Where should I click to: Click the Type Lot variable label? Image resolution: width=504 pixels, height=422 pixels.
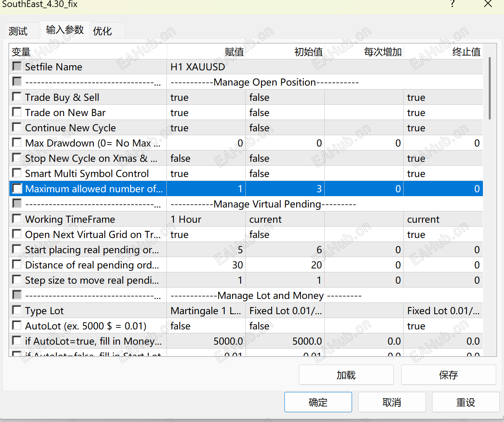[x=44, y=311]
